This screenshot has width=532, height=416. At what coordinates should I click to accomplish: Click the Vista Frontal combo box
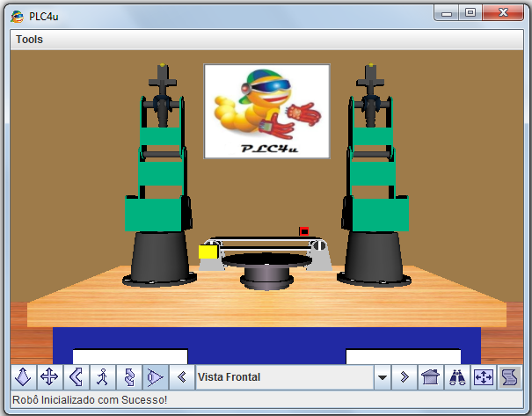pyautogui.click(x=283, y=377)
